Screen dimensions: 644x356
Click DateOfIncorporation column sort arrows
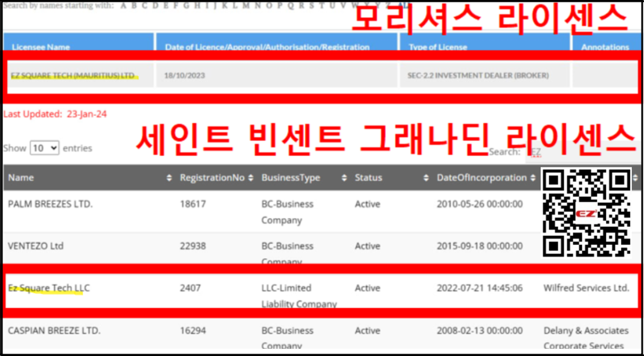pyautogui.click(x=533, y=178)
